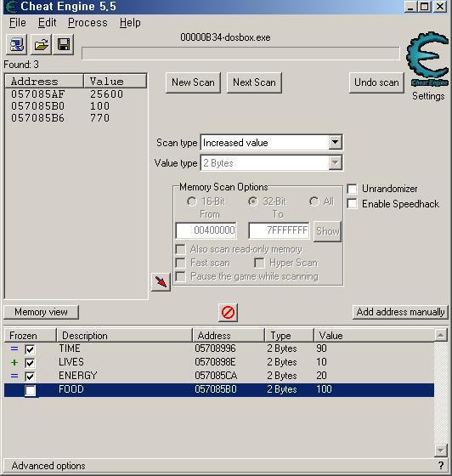Select found address 057085B0
This screenshot has width=452, height=476.
click(x=38, y=106)
